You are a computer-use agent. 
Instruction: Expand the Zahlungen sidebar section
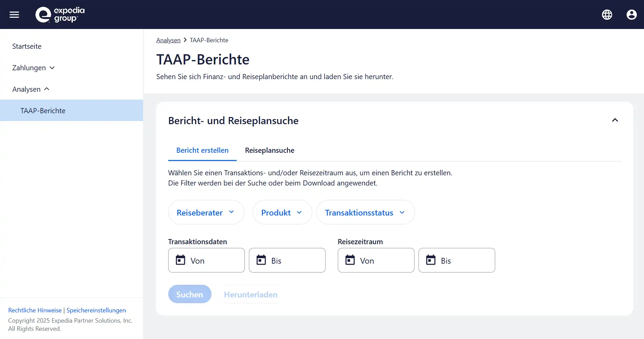pyautogui.click(x=33, y=68)
